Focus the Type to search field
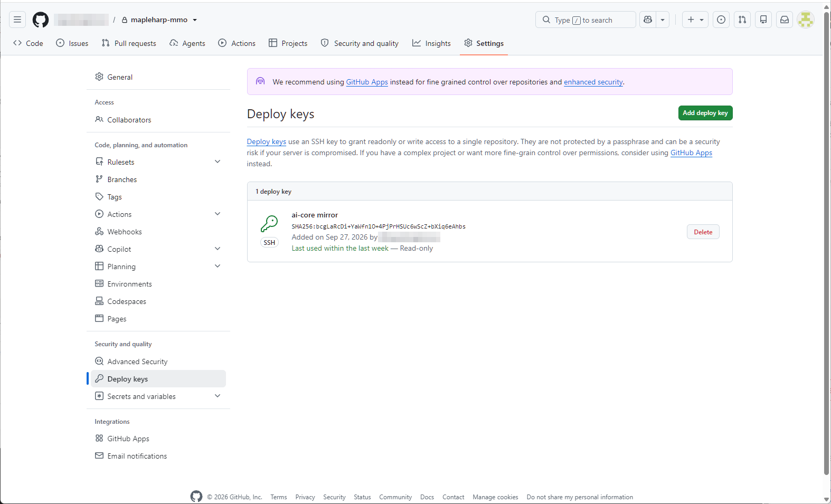The image size is (831, 504). pos(586,20)
